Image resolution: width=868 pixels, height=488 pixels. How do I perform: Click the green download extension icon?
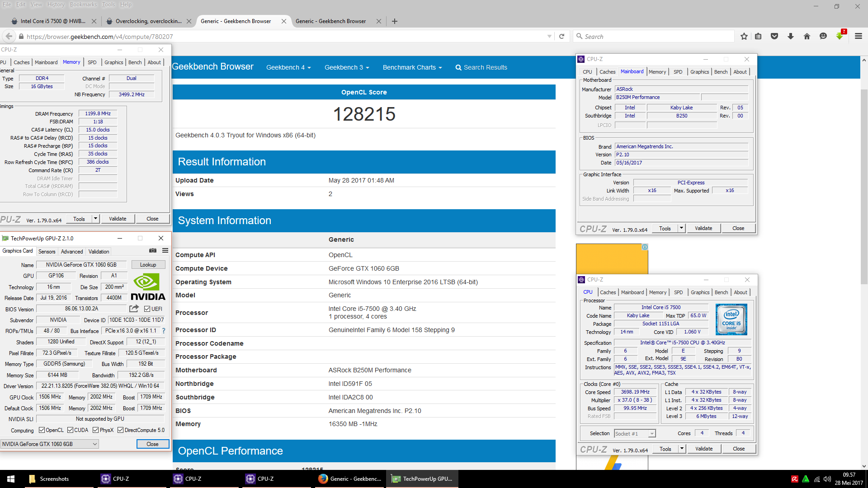click(x=840, y=36)
